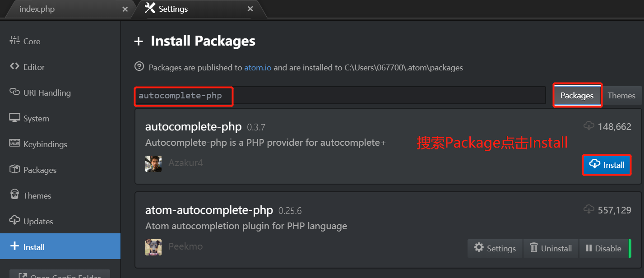Toggle search to Packages
The width and height of the screenshot is (644, 278).
pos(577,96)
